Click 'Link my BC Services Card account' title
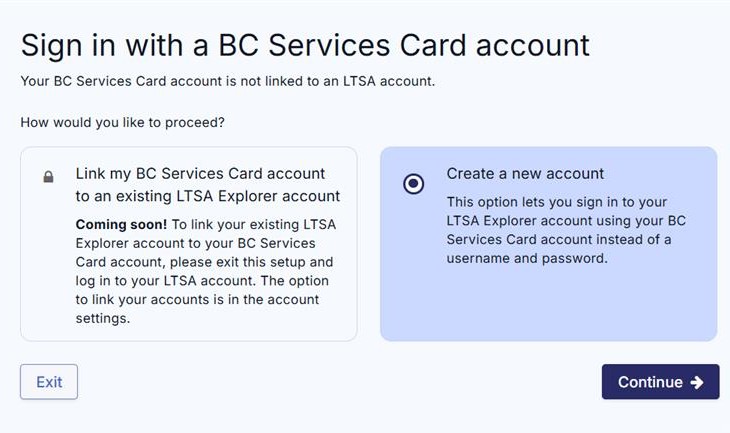The width and height of the screenshot is (730, 433). click(x=200, y=173)
